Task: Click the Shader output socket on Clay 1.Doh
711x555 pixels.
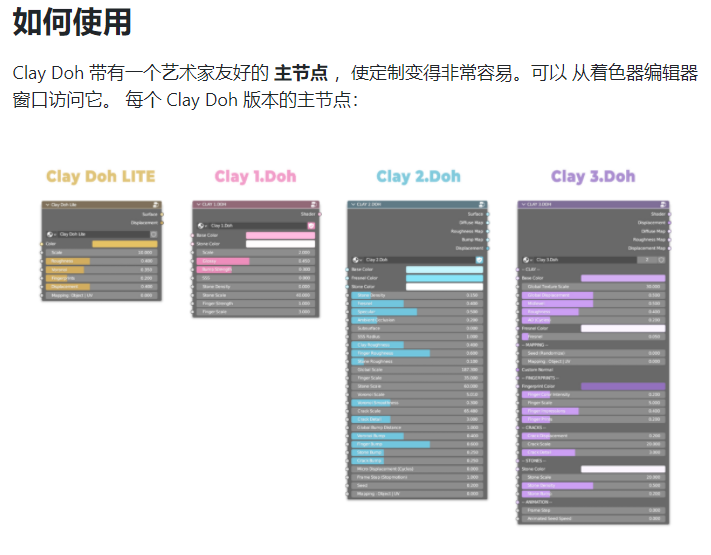Action: click(318, 214)
